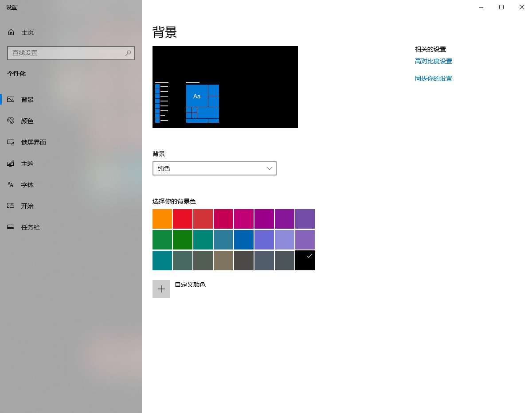Select the violet swatch seventh in top row
The height and width of the screenshot is (413, 532).
click(x=285, y=219)
